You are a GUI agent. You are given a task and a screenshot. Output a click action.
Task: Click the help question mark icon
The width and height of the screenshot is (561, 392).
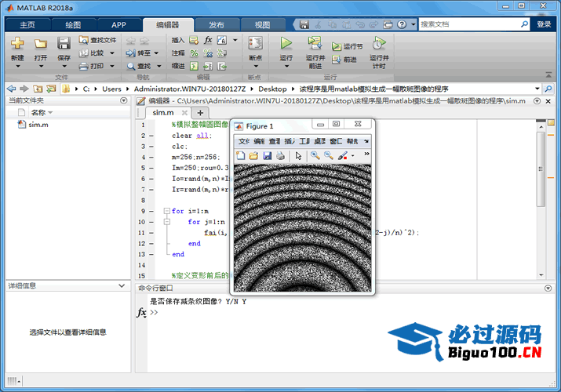(402, 24)
